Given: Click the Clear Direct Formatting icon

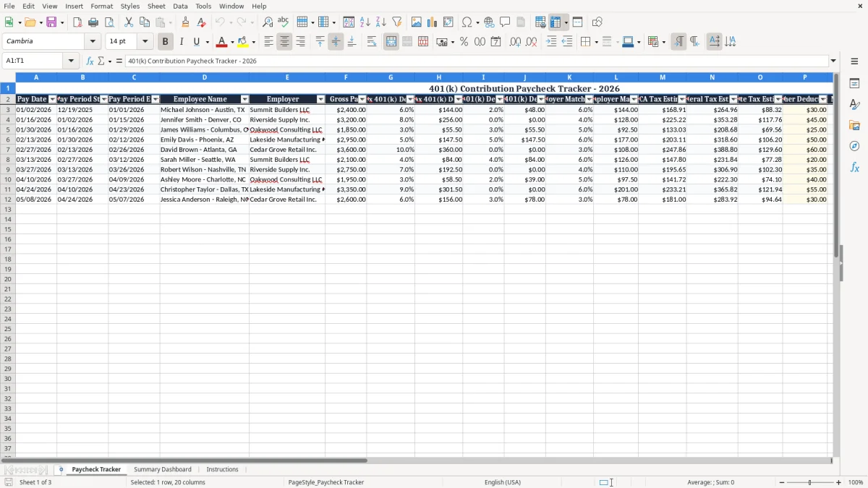Looking at the screenshot, I should (201, 22).
